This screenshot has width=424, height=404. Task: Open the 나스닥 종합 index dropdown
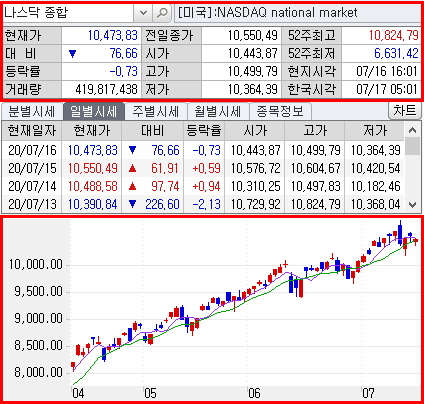click(143, 13)
